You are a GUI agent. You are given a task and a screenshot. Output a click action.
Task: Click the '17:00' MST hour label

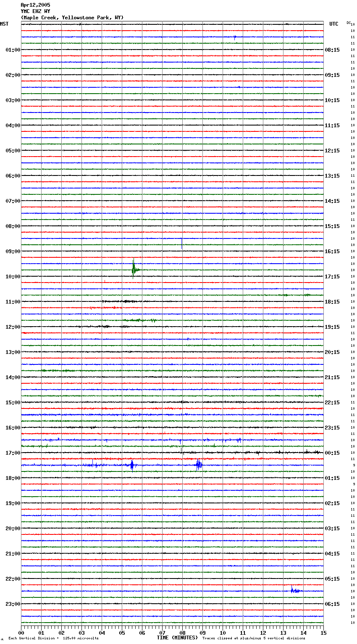[x=13, y=453]
